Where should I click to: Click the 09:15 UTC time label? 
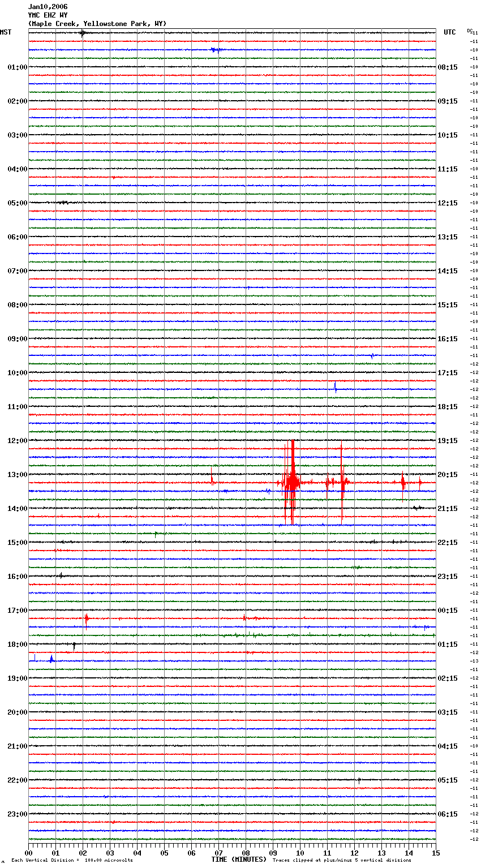pyautogui.click(x=448, y=101)
